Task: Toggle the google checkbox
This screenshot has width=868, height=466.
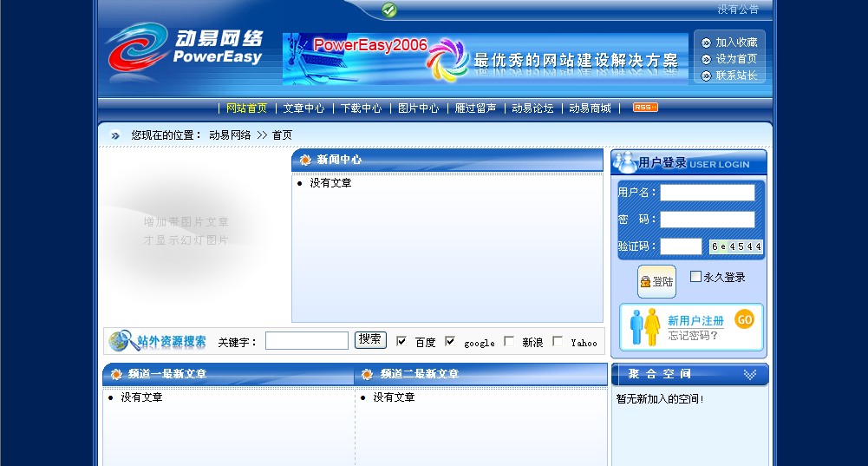Action: [450, 341]
